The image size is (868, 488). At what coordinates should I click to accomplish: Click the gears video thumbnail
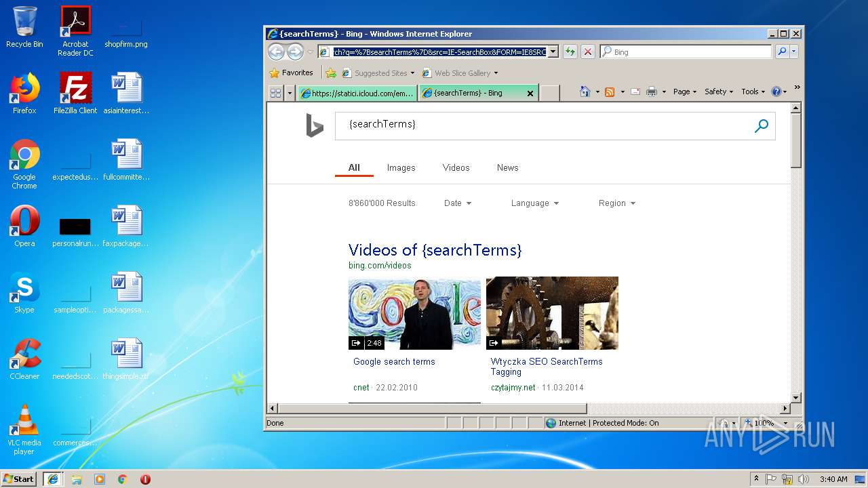pos(552,313)
